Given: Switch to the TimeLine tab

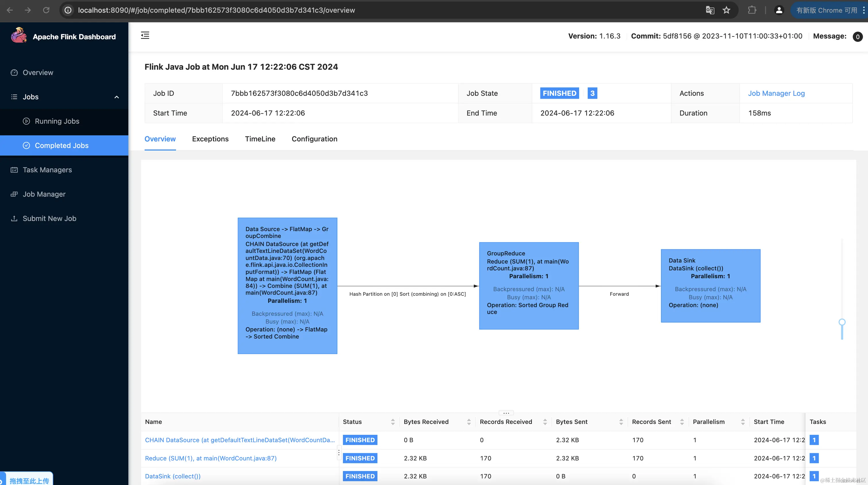Looking at the screenshot, I should [260, 139].
